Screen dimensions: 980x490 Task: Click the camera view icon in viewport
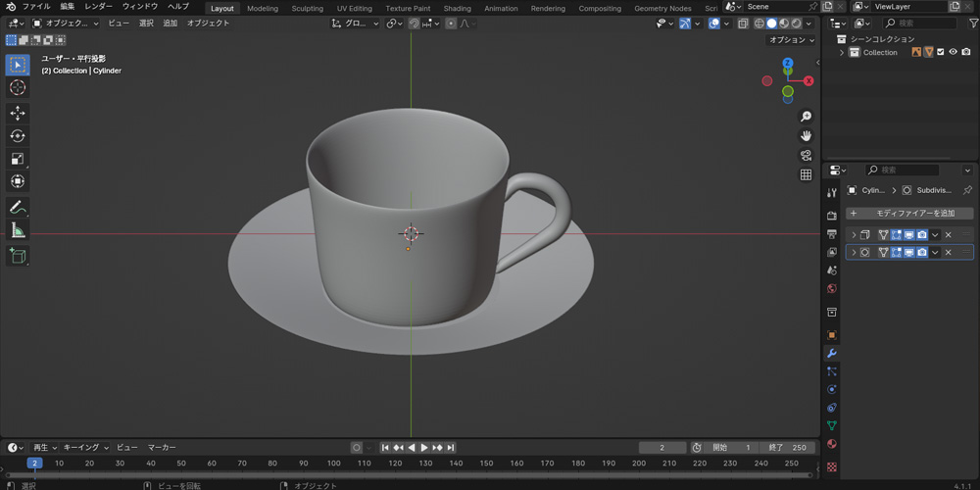coord(807,155)
